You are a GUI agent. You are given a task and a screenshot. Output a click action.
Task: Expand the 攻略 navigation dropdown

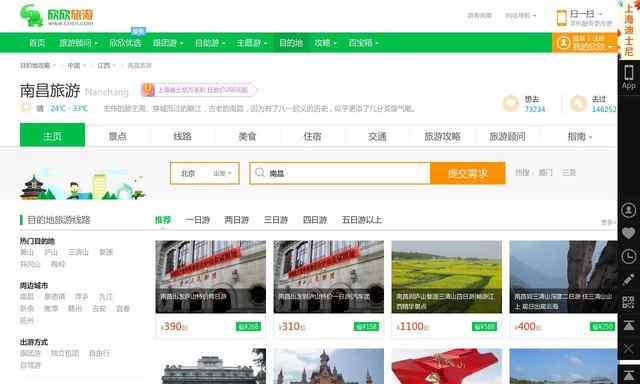tap(325, 43)
